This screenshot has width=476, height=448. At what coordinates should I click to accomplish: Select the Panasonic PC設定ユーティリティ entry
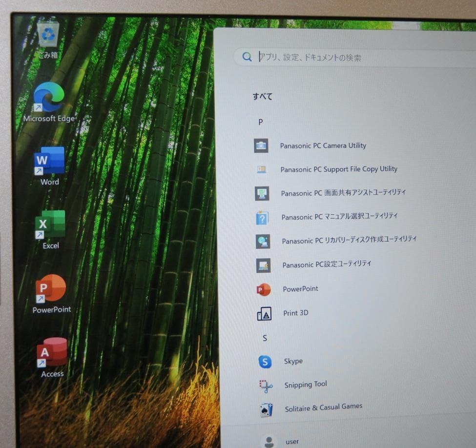[x=327, y=264]
